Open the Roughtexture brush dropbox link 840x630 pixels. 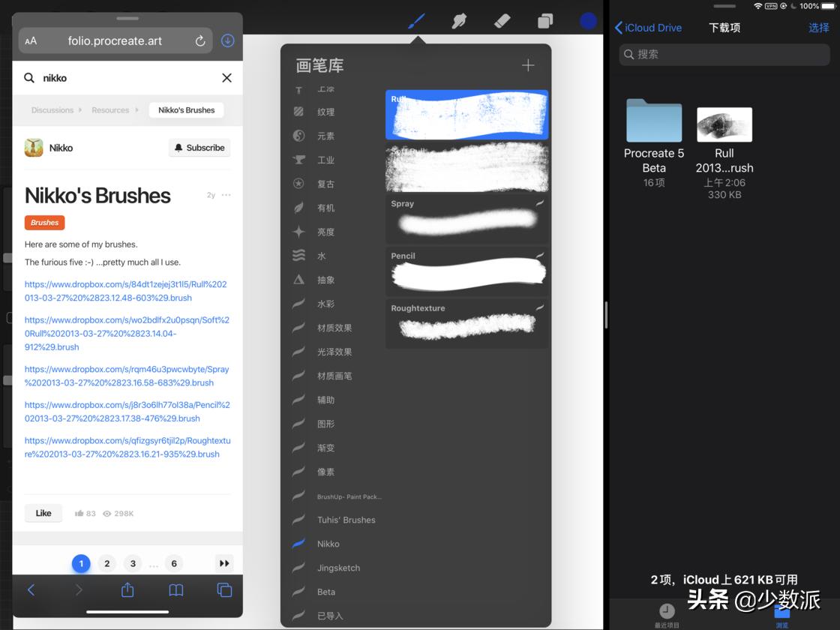[127, 447]
